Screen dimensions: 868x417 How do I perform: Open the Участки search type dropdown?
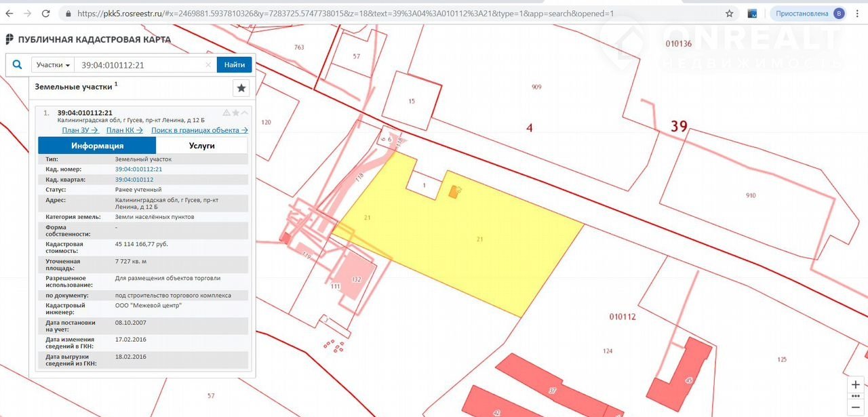point(53,65)
